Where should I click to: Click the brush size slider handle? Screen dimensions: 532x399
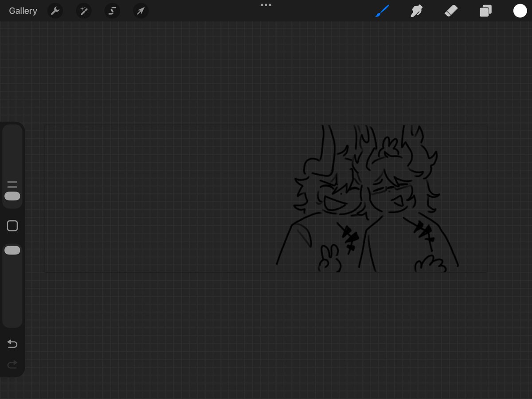point(12,196)
